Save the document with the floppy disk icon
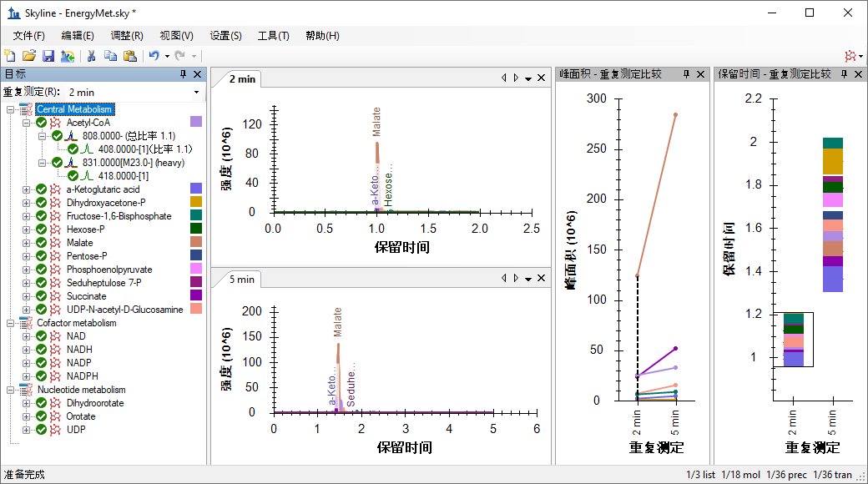 (48, 56)
